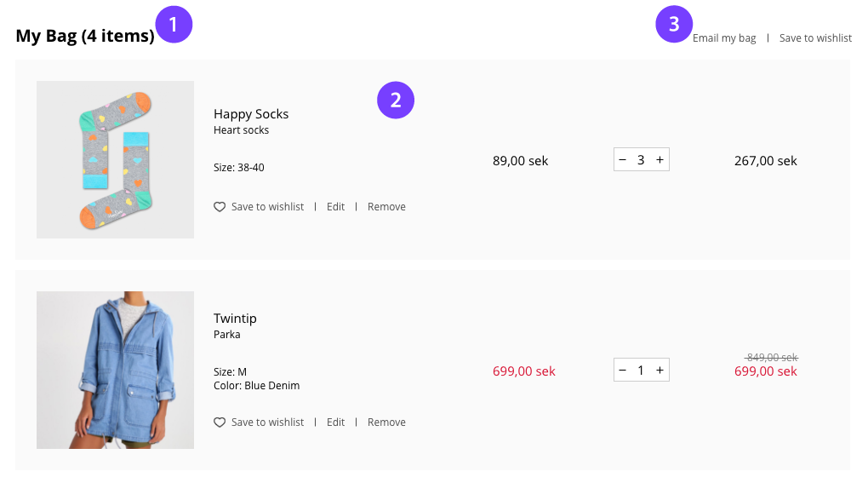Screen dimensions: 868x477
Task: Edit the Twintip Parka item
Action: pyautogui.click(x=335, y=422)
